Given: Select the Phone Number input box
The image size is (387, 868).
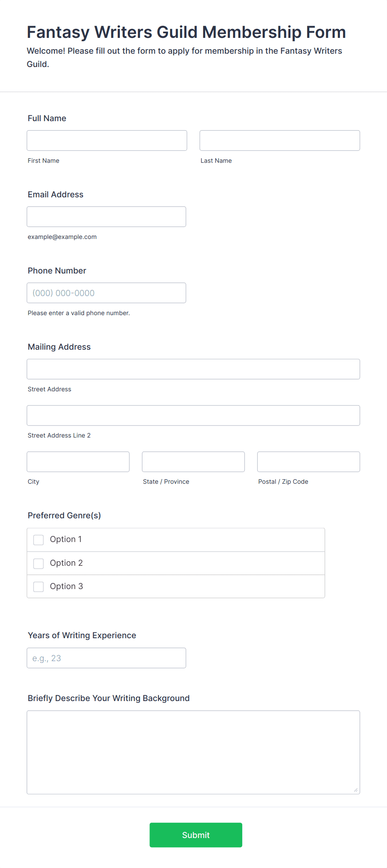Looking at the screenshot, I should 107,293.
